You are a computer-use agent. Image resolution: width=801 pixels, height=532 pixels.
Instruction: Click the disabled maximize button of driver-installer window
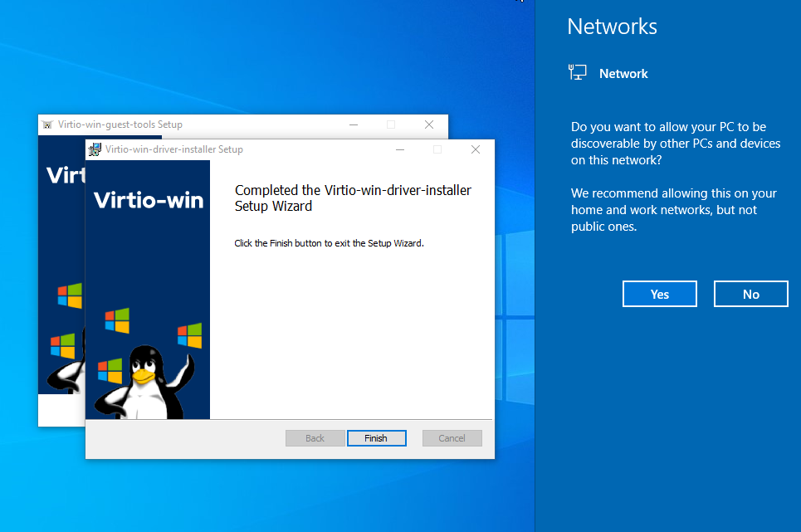point(437,149)
